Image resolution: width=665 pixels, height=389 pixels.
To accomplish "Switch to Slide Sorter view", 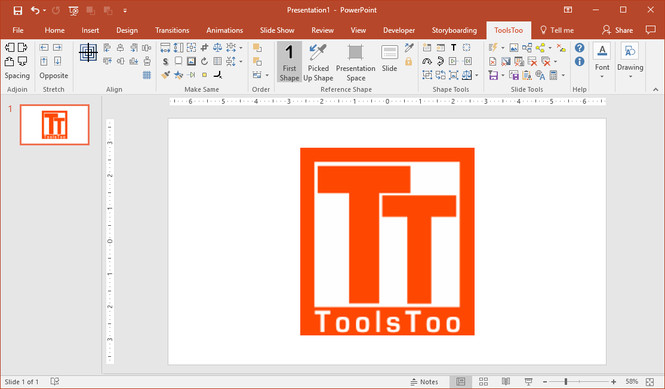I will coord(483,381).
